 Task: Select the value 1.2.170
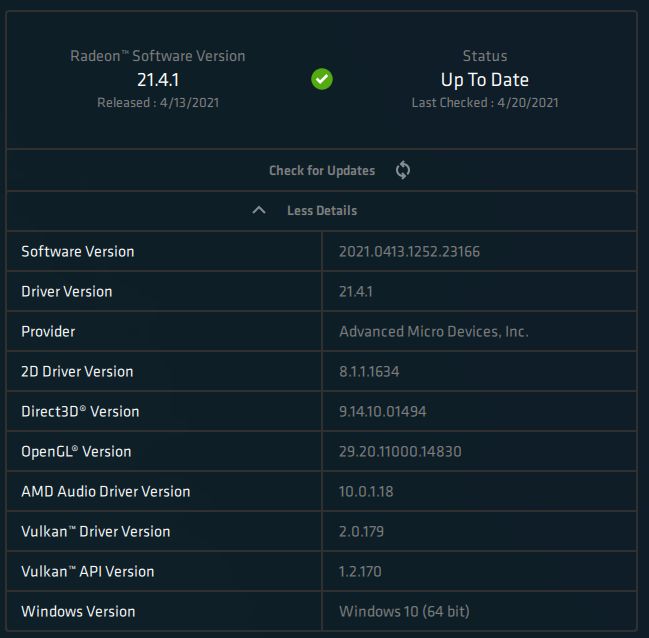coord(360,571)
